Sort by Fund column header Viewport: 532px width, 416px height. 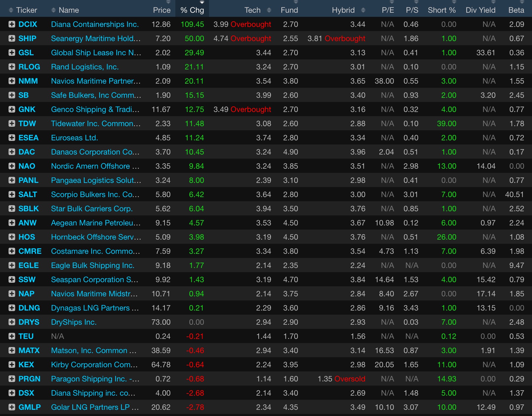pyautogui.click(x=289, y=10)
